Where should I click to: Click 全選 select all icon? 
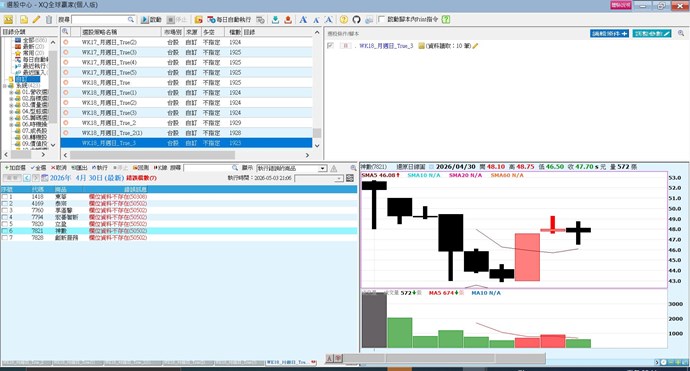click(x=38, y=168)
